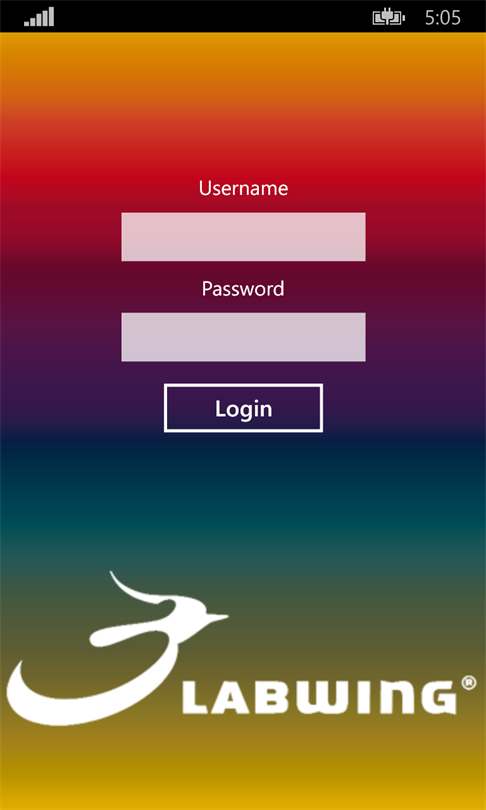Image resolution: width=486 pixels, height=810 pixels.
Task: Click the Login button
Action: pyautogui.click(x=243, y=408)
